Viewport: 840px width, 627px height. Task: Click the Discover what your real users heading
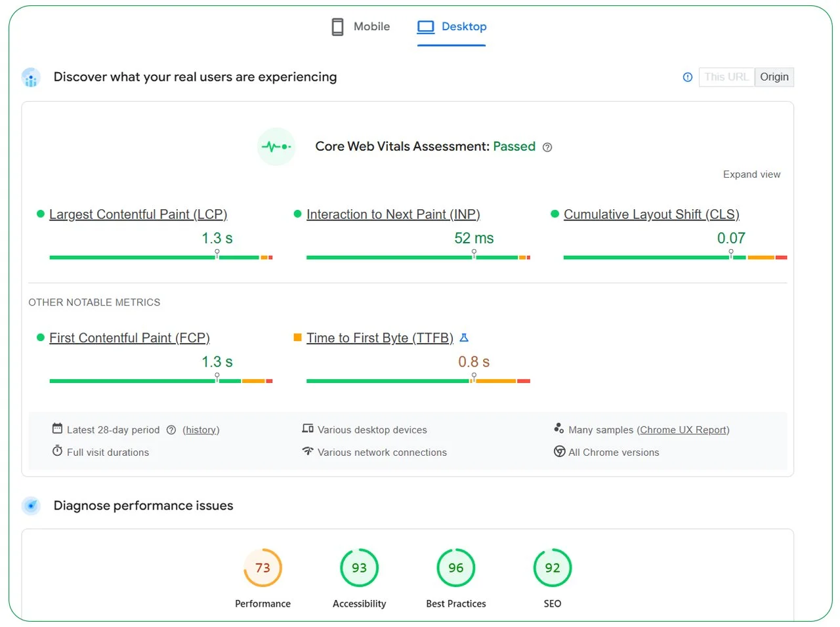[195, 77]
